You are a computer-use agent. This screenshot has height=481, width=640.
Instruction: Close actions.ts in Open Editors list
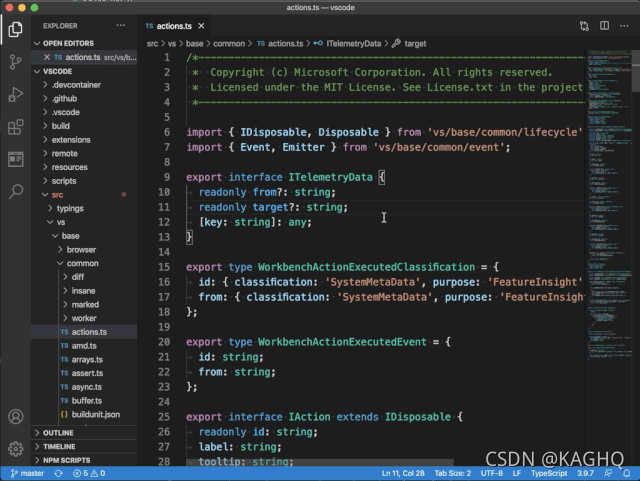[x=47, y=57]
